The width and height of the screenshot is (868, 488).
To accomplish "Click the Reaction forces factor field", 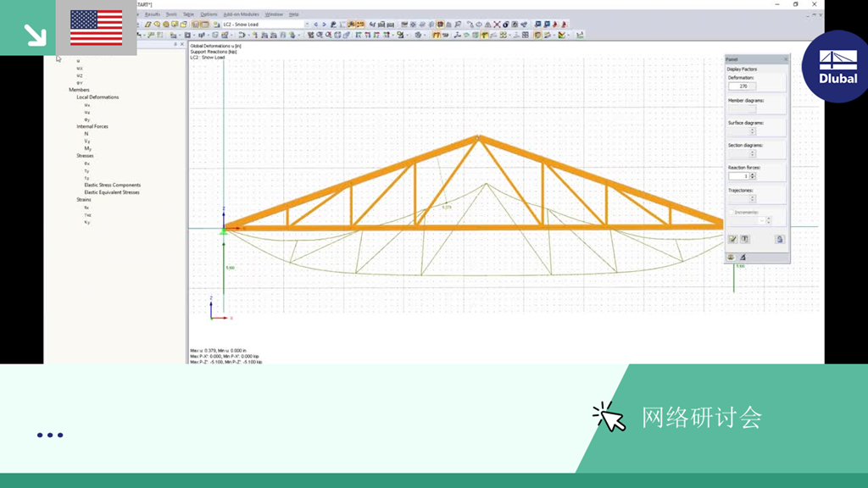I will point(738,176).
